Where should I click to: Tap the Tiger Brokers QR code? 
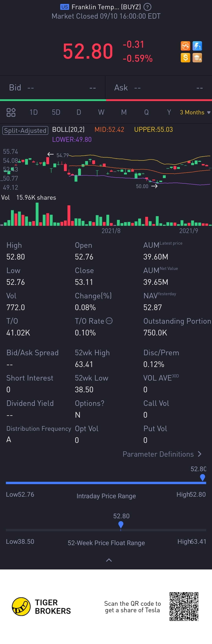point(184,606)
